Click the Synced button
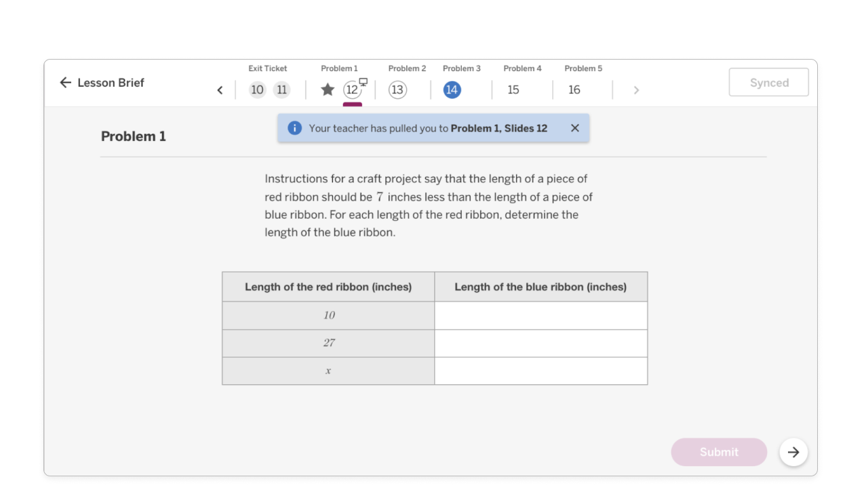The width and height of the screenshot is (868, 498). tap(769, 83)
